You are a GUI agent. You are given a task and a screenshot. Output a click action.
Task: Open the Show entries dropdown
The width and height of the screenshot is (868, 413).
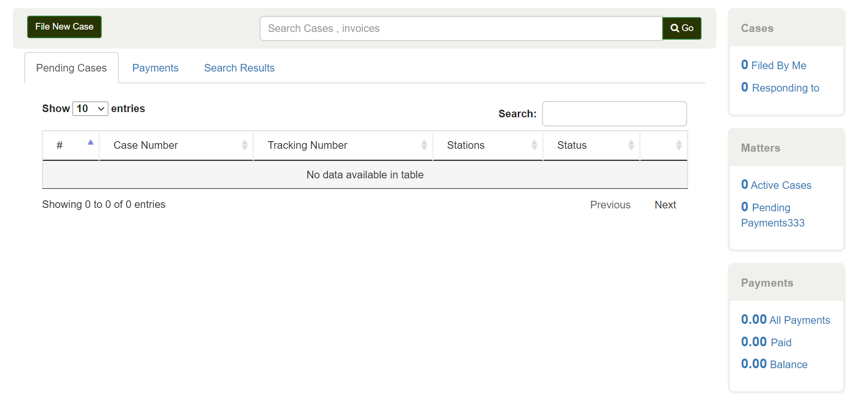click(90, 109)
